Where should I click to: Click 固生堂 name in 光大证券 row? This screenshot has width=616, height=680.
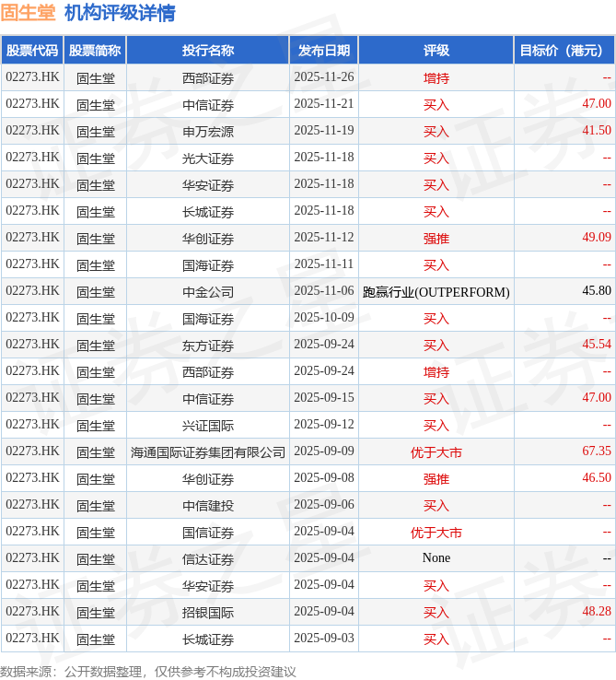(96, 158)
